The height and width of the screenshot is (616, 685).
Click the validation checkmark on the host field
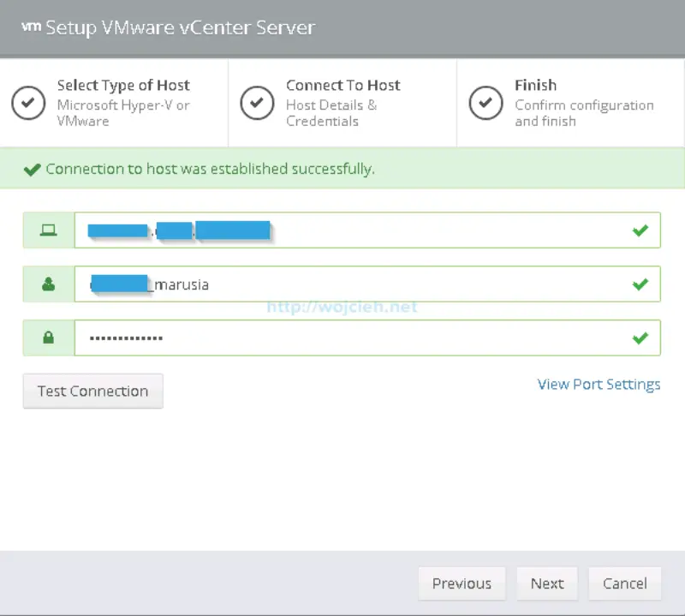[640, 230]
